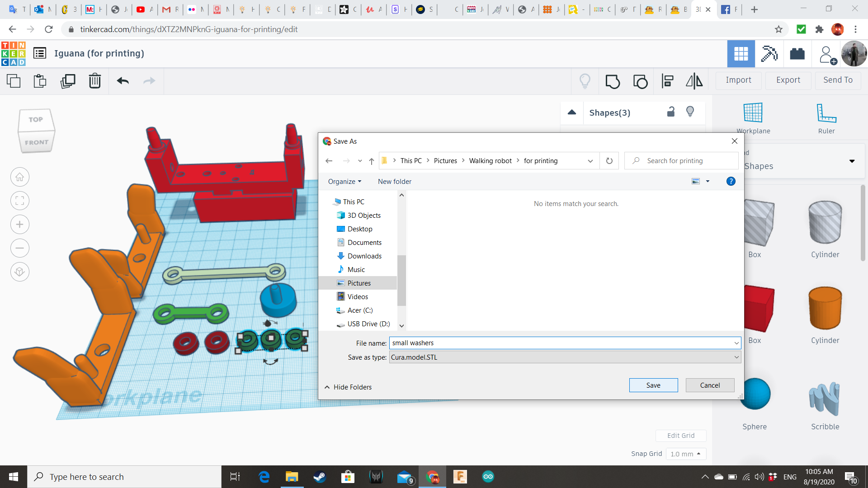Click the Mirror tool icon
Viewport: 868px width, 488px height.
(694, 81)
